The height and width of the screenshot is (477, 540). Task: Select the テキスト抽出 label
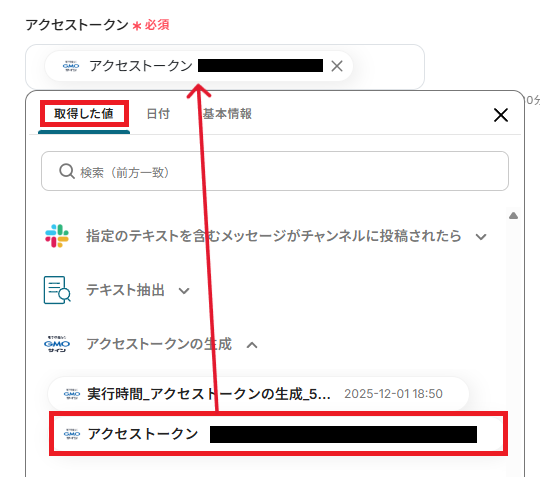pos(125,290)
